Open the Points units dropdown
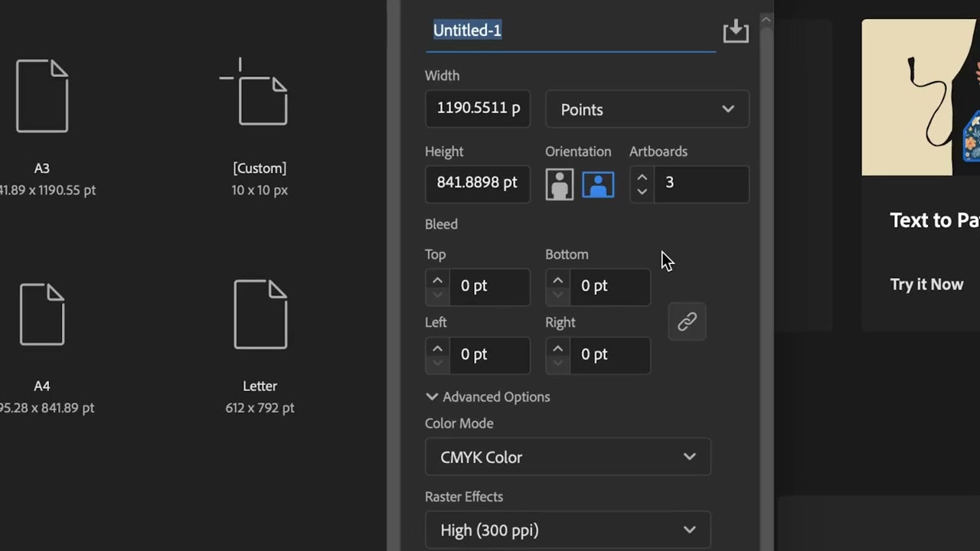 647,109
